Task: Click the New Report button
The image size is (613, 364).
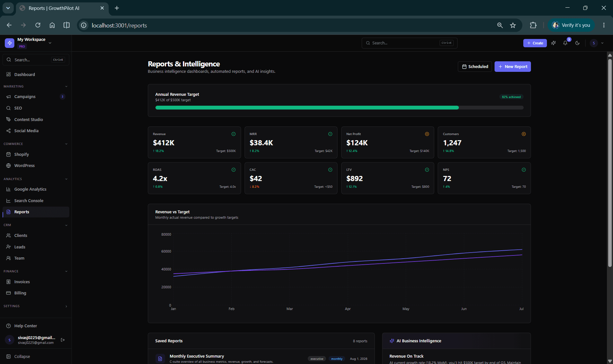Action: [x=512, y=66]
